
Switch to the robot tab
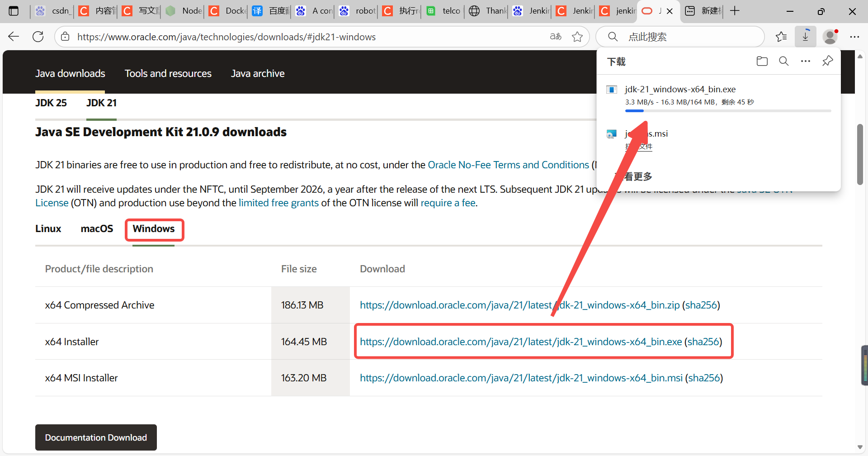tap(357, 11)
